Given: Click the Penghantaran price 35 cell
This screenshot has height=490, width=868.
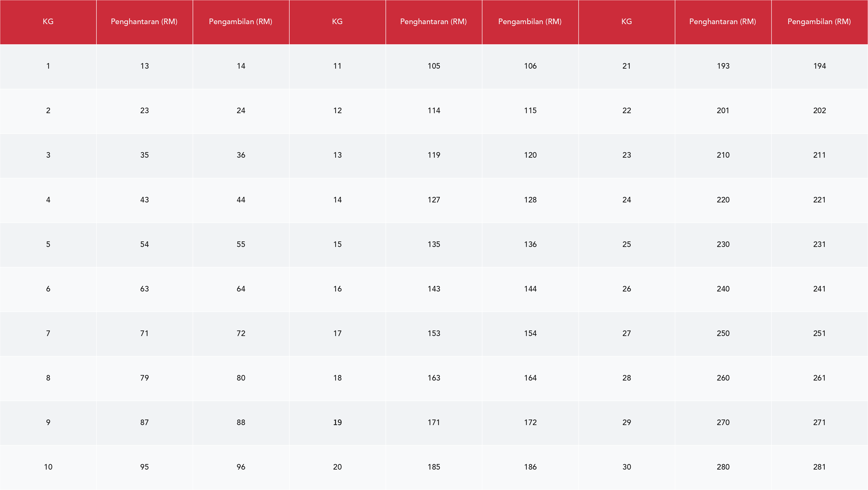Looking at the screenshot, I should [145, 155].
